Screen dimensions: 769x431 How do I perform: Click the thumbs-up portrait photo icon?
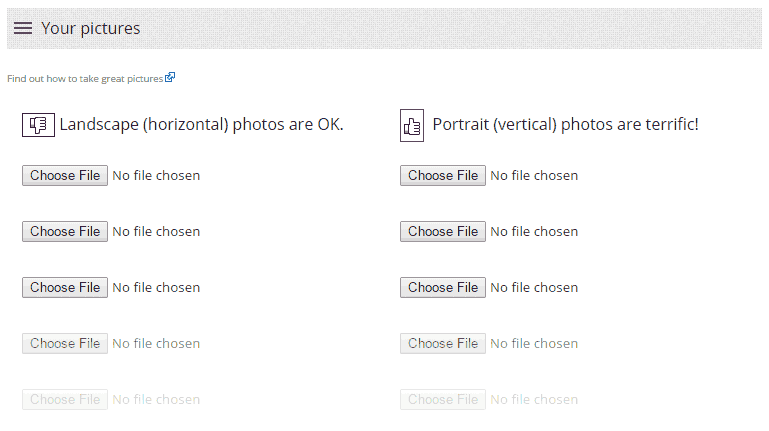[x=412, y=126]
